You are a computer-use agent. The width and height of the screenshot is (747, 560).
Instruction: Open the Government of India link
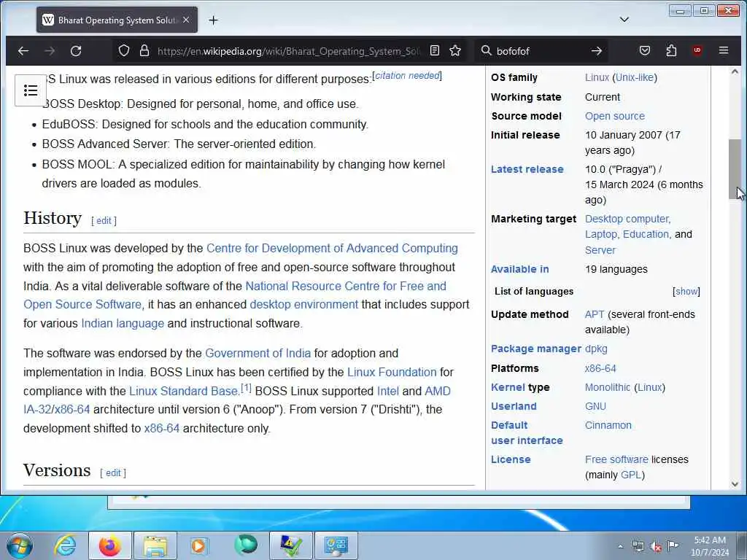click(258, 354)
